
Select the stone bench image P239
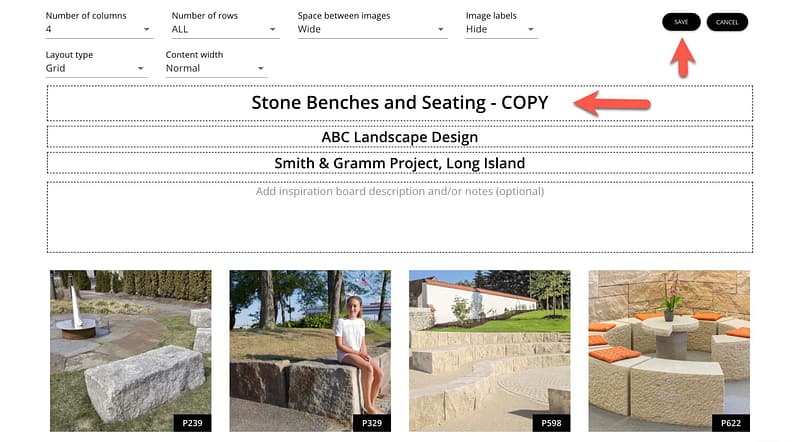(x=130, y=345)
